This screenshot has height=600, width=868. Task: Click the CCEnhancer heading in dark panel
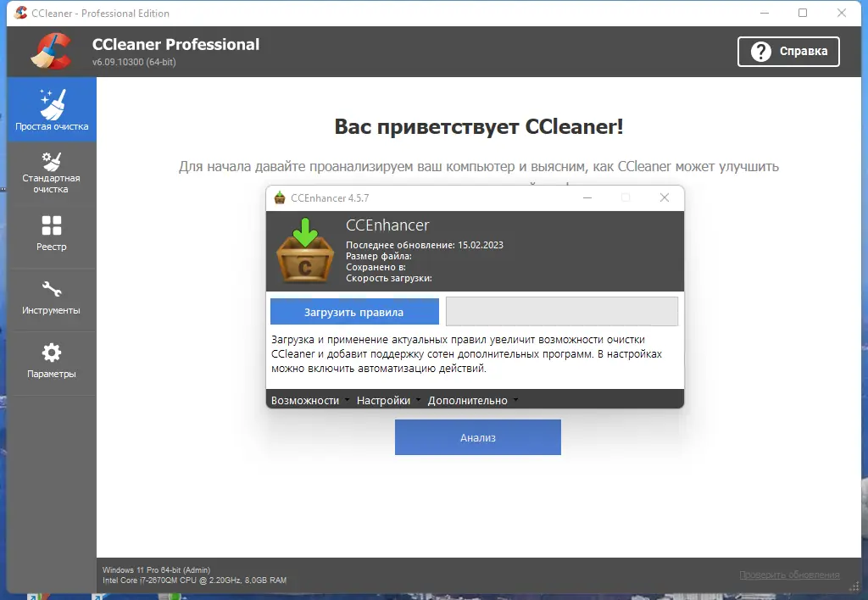[387, 225]
